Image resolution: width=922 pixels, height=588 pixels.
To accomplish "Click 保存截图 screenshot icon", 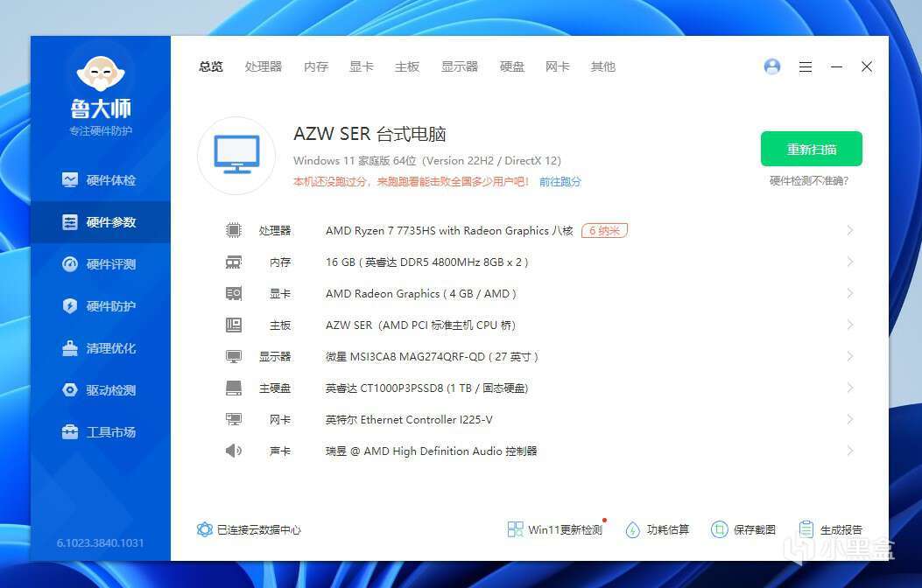I will (719, 530).
